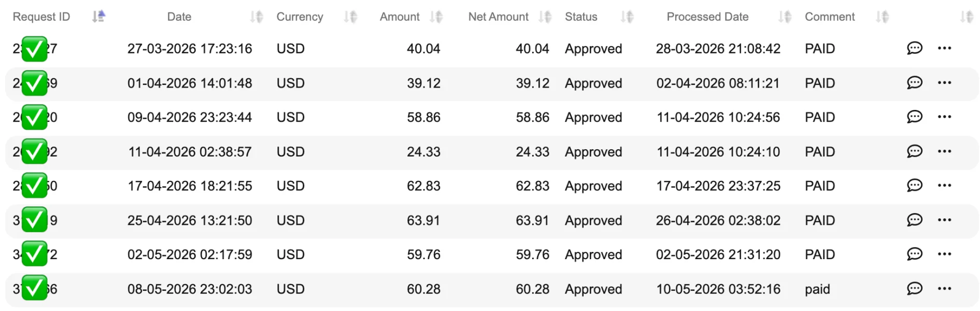View comment icon on the 60.28 row

[x=914, y=288]
